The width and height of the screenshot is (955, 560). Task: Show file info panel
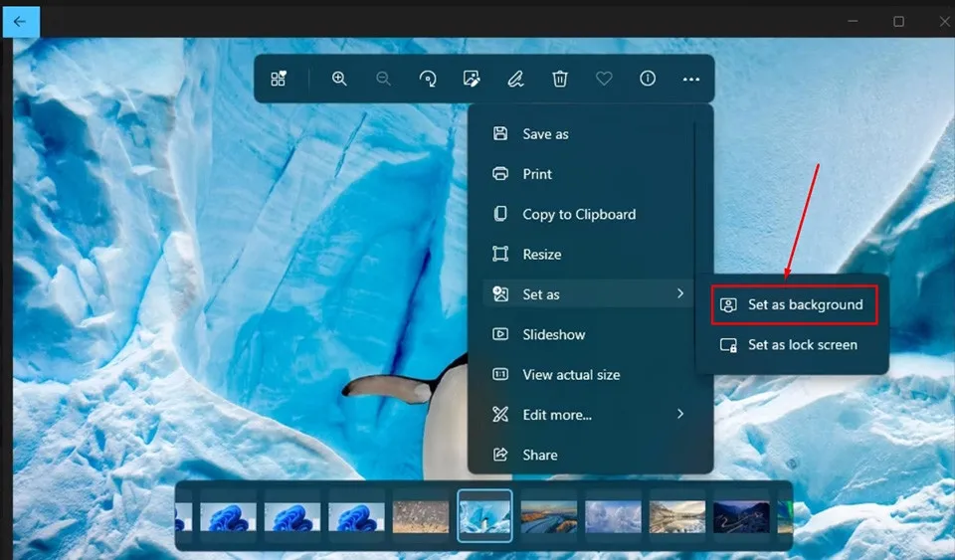(648, 79)
